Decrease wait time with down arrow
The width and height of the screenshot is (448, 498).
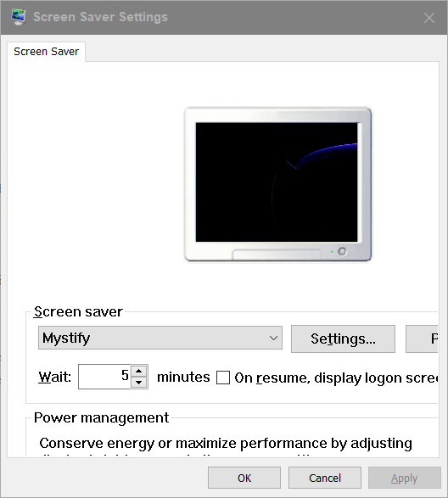click(x=139, y=382)
